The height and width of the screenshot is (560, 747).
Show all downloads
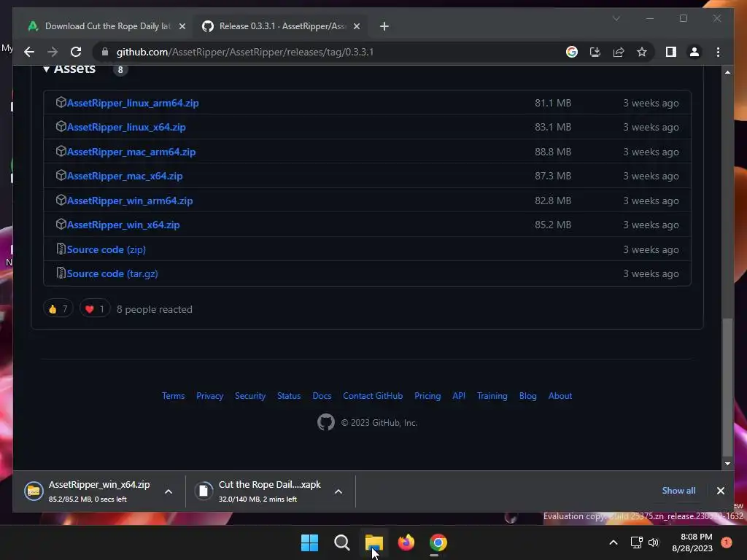(x=678, y=491)
